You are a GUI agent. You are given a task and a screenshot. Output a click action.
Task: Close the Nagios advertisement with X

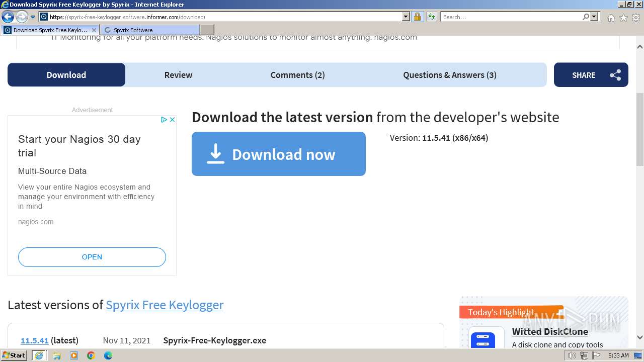172,120
